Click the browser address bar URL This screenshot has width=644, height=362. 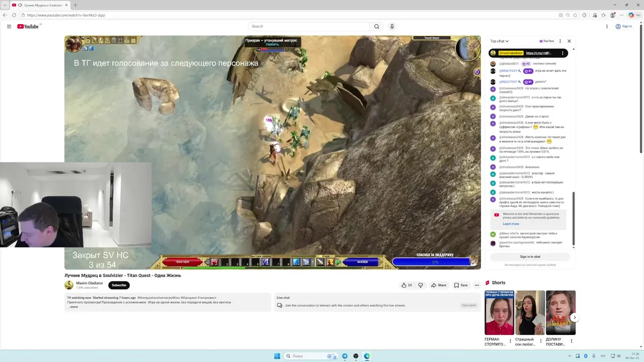pyautogui.click(x=66, y=15)
